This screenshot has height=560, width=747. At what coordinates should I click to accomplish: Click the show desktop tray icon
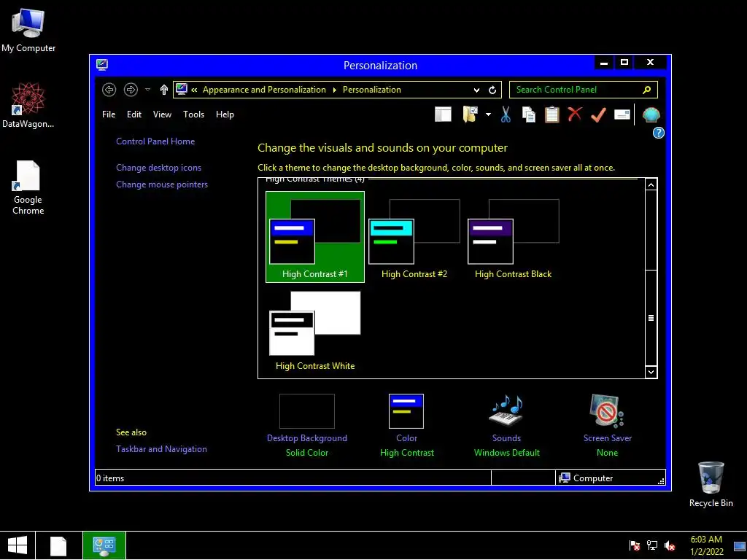coord(740,546)
